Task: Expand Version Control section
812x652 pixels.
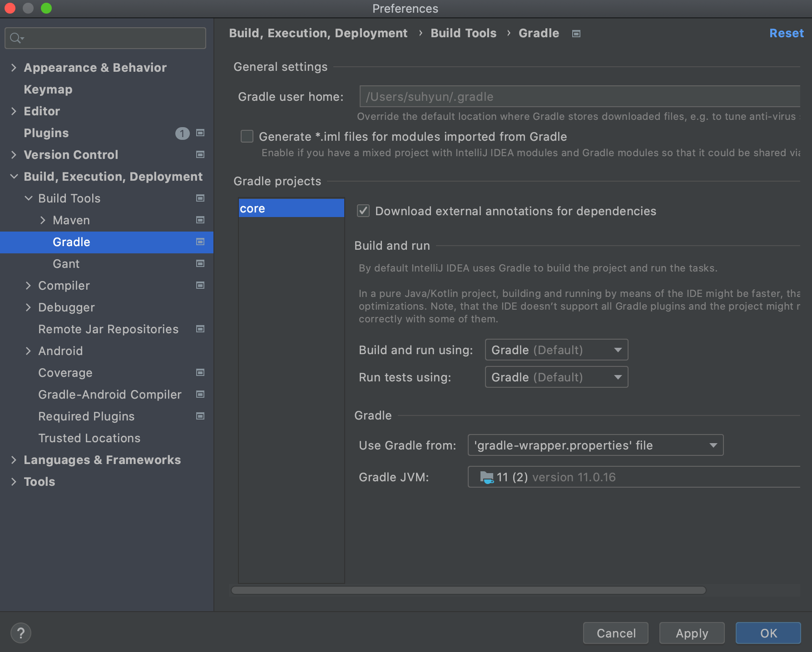Action: pos(14,155)
